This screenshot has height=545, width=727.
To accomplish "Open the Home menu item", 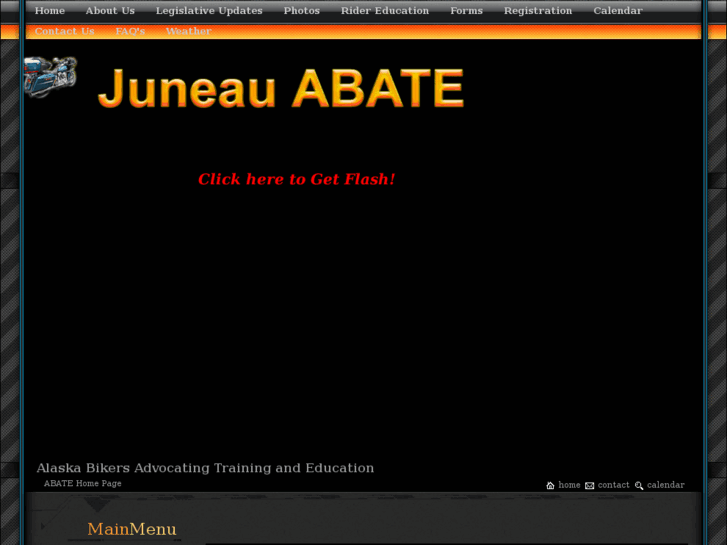I will coord(50,11).
